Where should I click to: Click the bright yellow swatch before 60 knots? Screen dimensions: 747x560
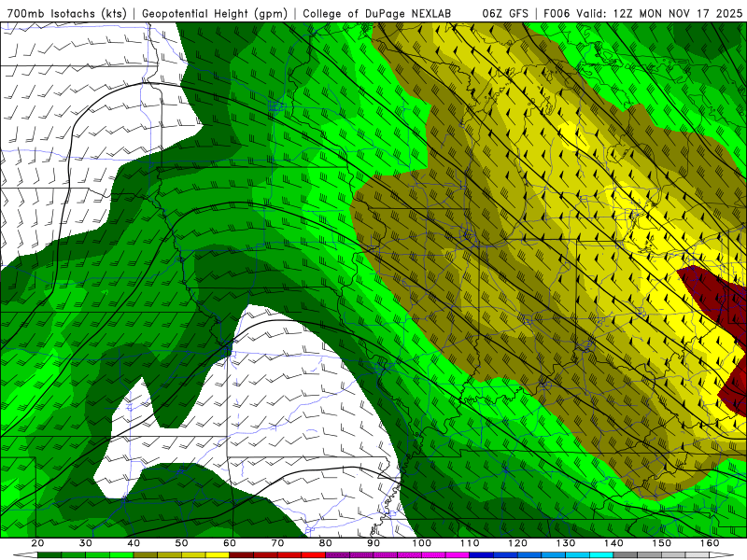click(x=218, y=554)
